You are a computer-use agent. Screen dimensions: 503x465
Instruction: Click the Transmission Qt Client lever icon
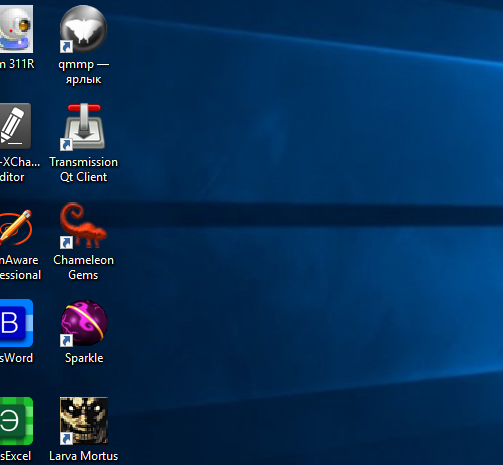coord(83,126)
